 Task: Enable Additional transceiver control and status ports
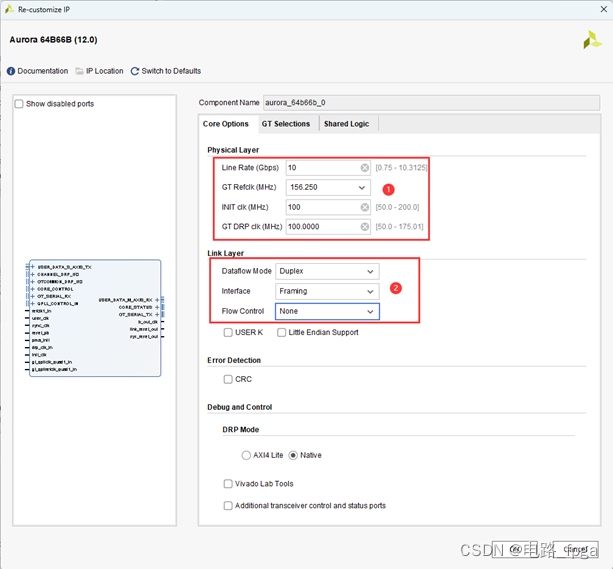tap(228, 506)
